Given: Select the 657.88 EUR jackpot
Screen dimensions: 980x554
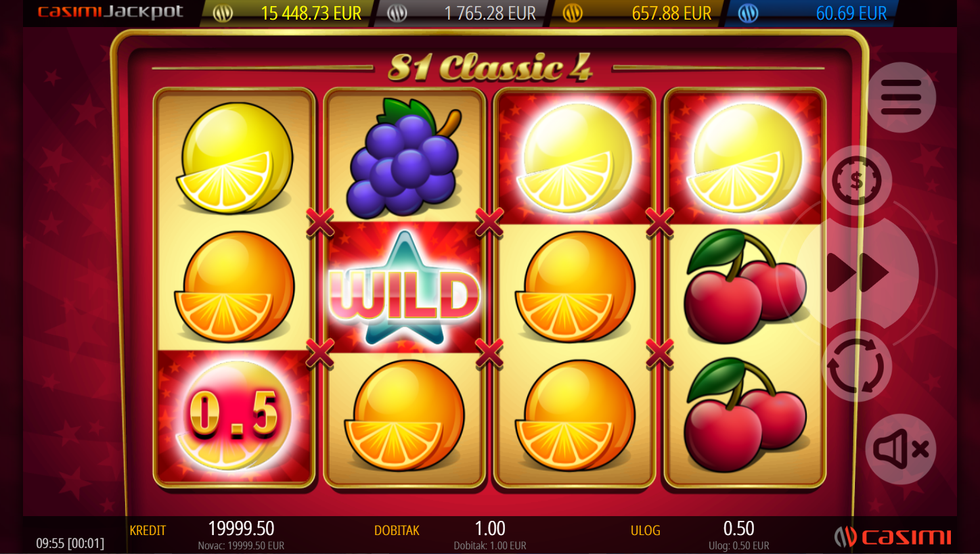Looking at the screenshot, I should [x=637, y=13].
